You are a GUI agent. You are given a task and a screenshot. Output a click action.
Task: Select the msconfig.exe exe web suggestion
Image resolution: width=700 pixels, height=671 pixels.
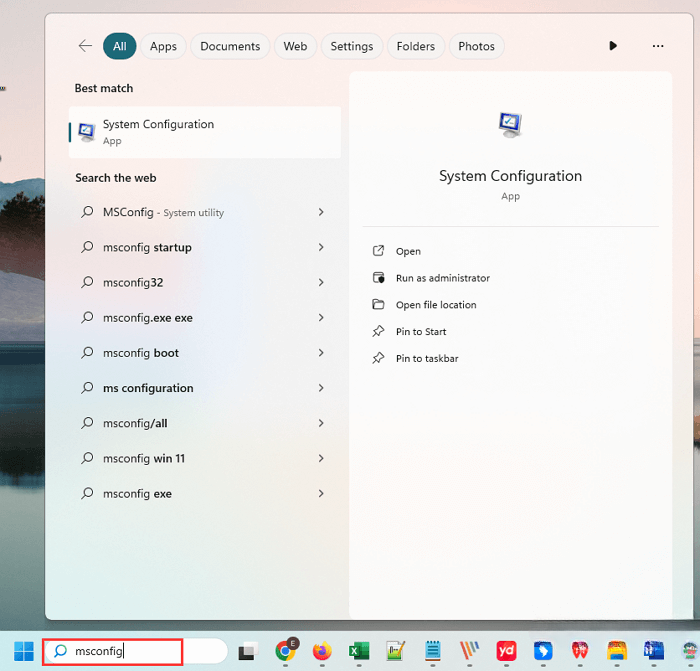tap(205, 317)
